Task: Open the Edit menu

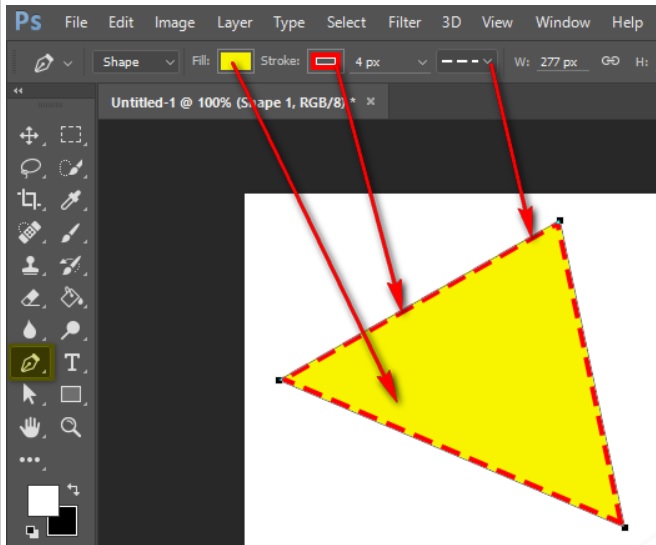Action: 121,22
